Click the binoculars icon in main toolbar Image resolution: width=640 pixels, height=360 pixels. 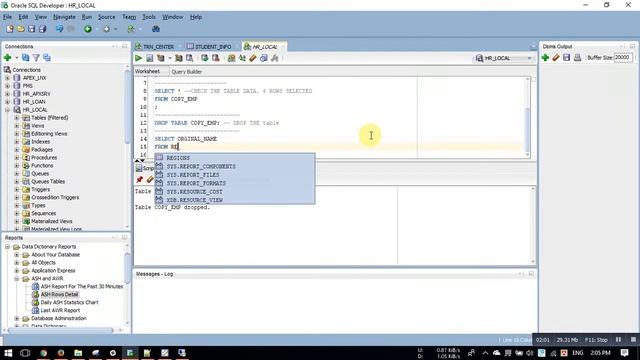pyautogui.click(x=156, y=29)
